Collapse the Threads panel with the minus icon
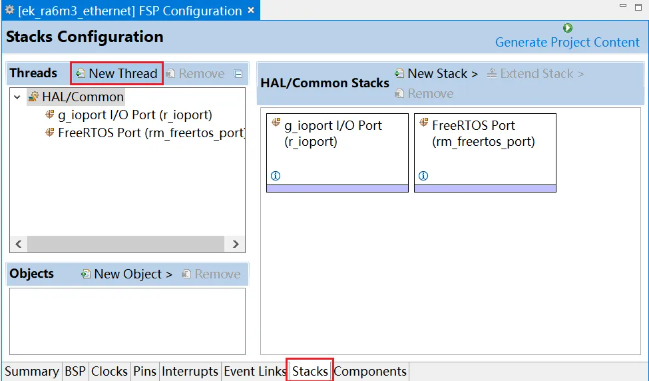Viewport: 649px width, 381px height. pos(238,74)
